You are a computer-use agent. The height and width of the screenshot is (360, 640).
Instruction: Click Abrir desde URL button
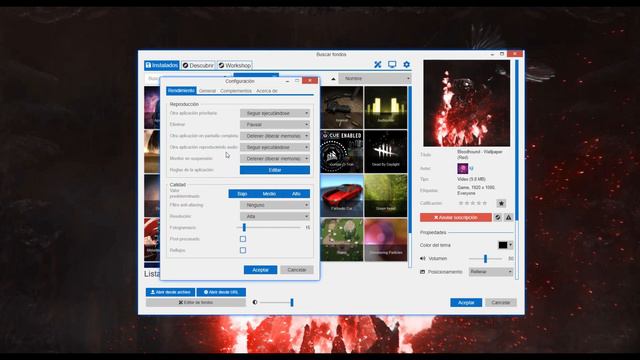[x=221, y=292]
